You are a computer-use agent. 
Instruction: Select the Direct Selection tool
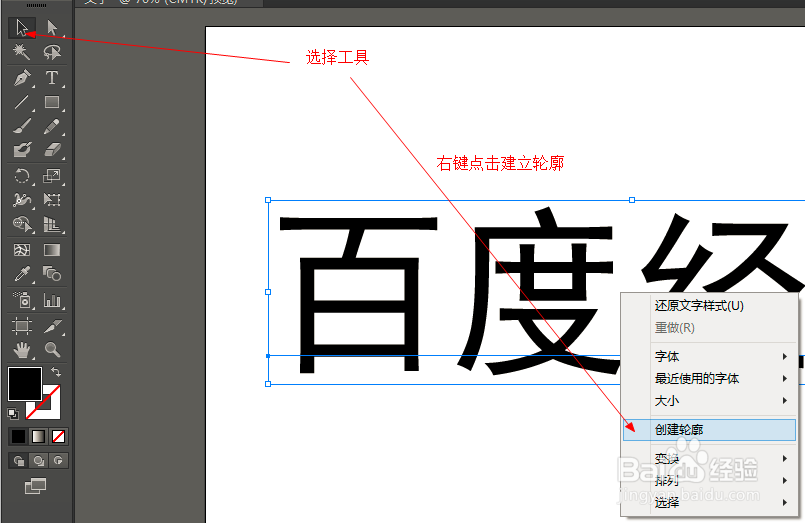point(52,28)
